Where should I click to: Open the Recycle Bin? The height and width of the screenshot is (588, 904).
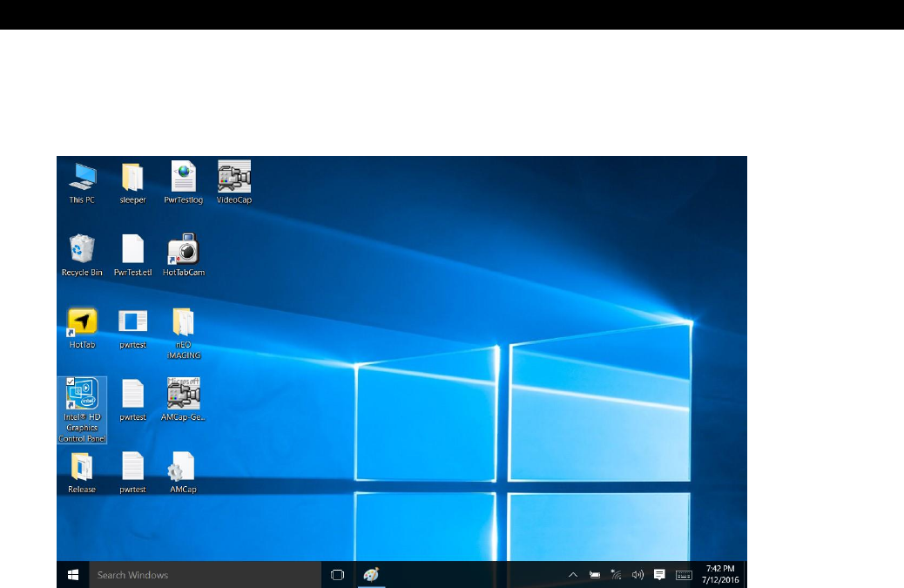pos(82,250)
